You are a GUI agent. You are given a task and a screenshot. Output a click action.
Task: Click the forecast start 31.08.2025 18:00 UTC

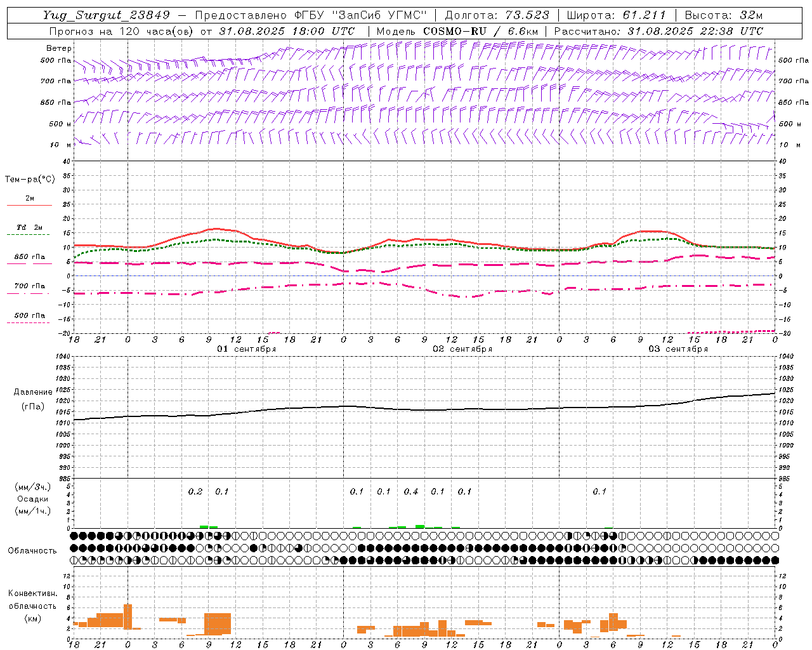pos(287,31)
